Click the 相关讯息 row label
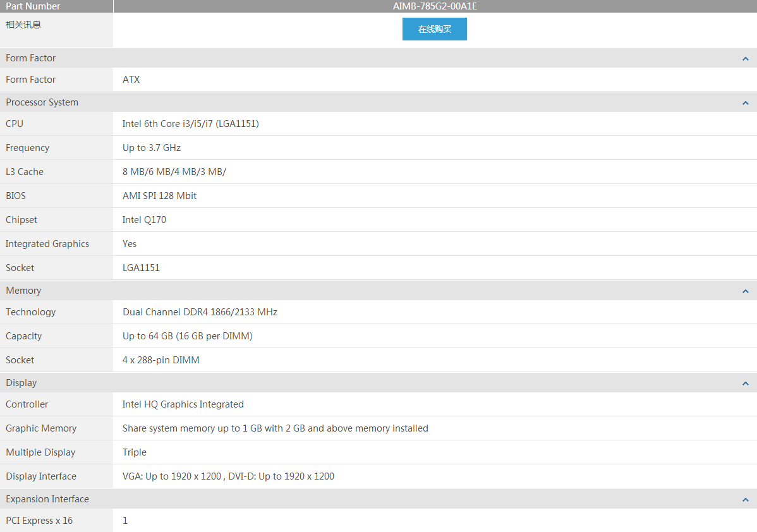 [x=23, y=25]
